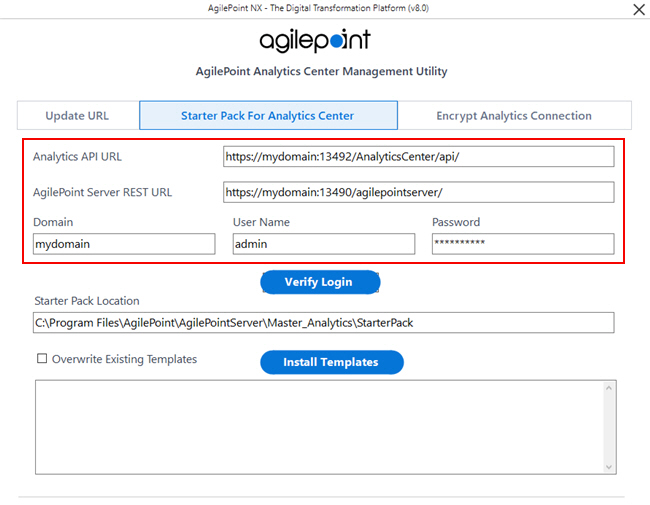
Task: Click inside the output log text area
Action: (x=319, y=427)
